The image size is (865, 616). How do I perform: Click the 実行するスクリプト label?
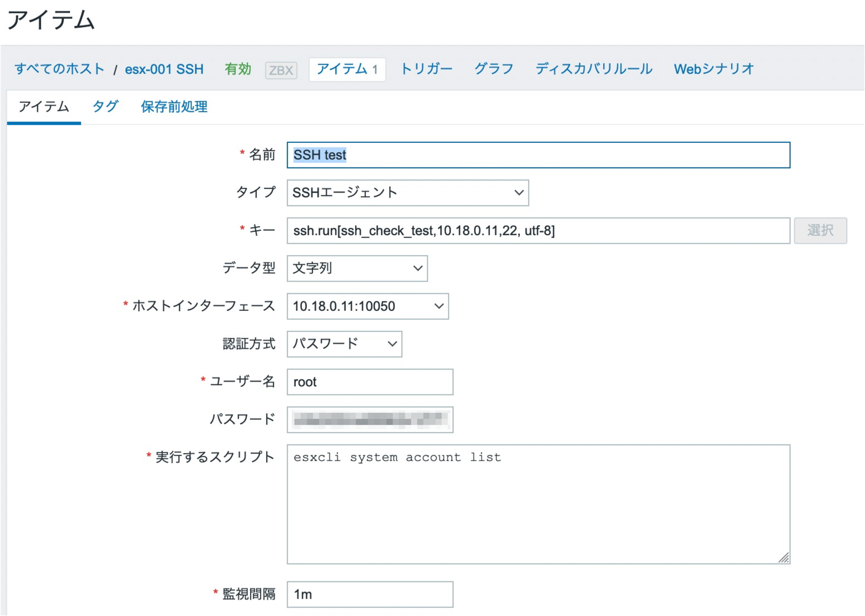(215, 457)
